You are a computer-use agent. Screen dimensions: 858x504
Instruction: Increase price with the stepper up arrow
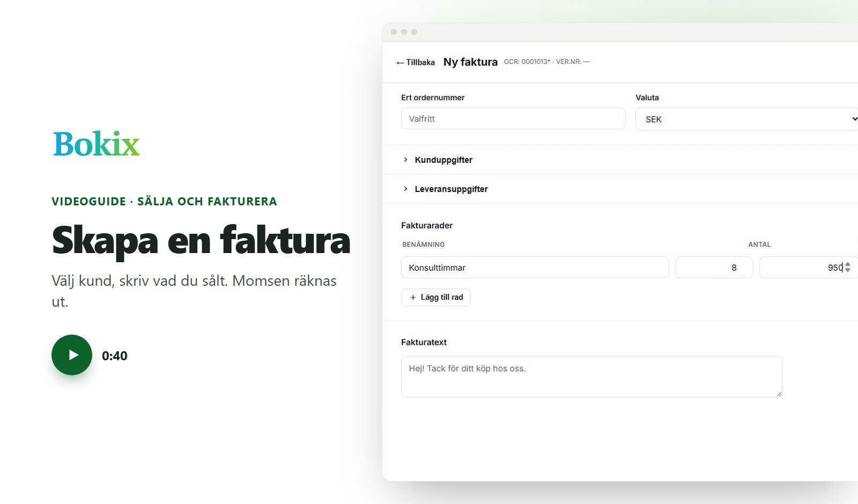(x=848, y=264)
